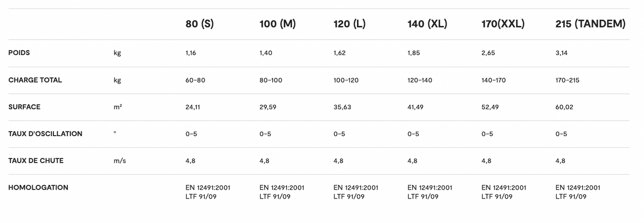Click the TAUX DE CHUTE label

coord(36,160)
